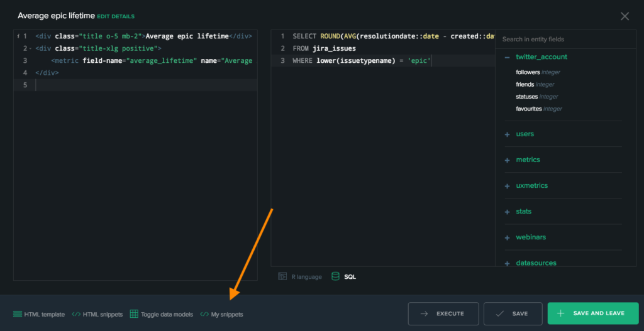Select the friends integer field

pos(535,85)
